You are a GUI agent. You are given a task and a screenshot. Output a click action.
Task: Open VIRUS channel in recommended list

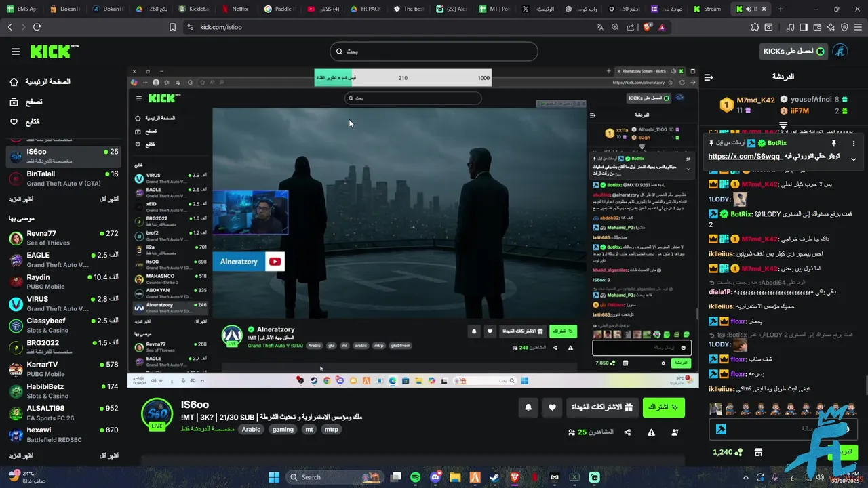[x=64, y=303]
